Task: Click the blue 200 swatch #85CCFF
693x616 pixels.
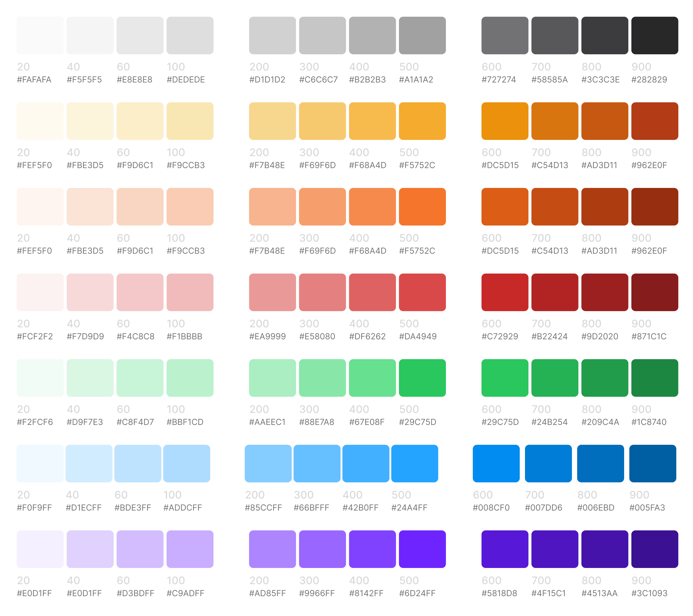Action: 268,464
